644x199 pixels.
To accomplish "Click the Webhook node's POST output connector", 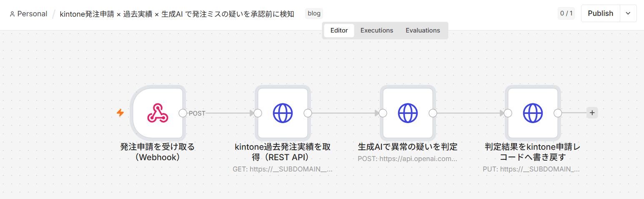I will (x=183, y=113).
